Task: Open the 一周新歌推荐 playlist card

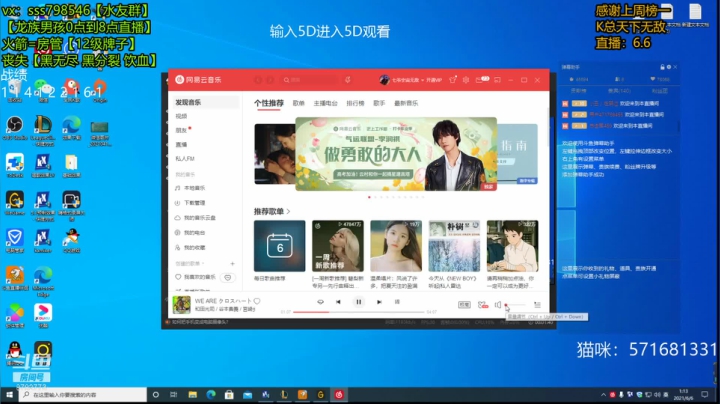Action: point(338,246)
